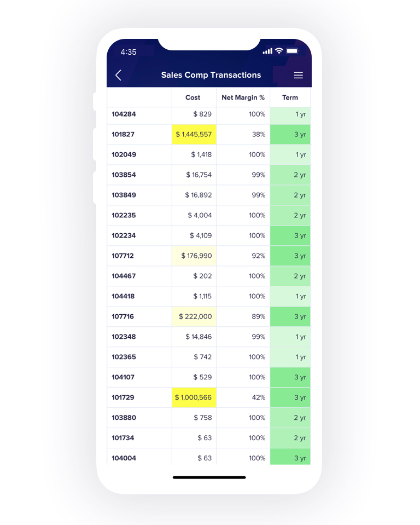Tap the 4:35 clock in status bar
The height and width of the screenshot is (525, 420).
click(129, 52)
